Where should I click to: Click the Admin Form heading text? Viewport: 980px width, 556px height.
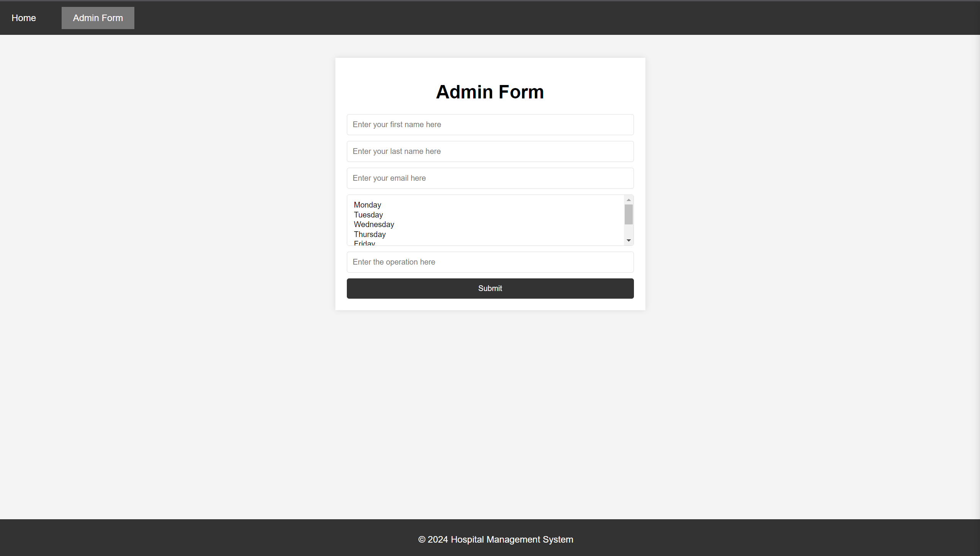tap(490, 92)
